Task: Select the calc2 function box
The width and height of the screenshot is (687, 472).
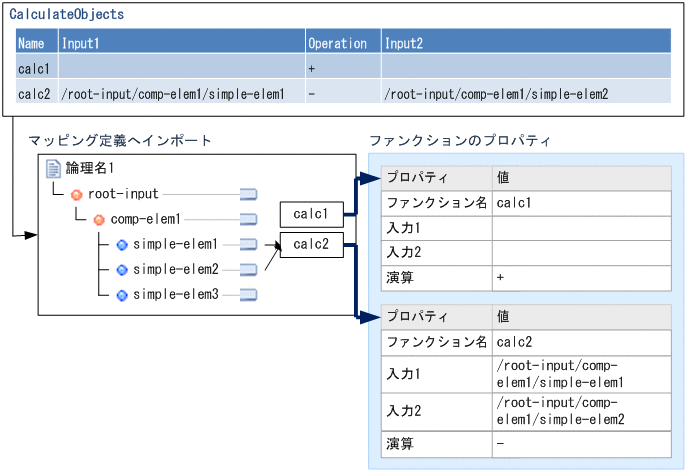Action: (312, 245)
